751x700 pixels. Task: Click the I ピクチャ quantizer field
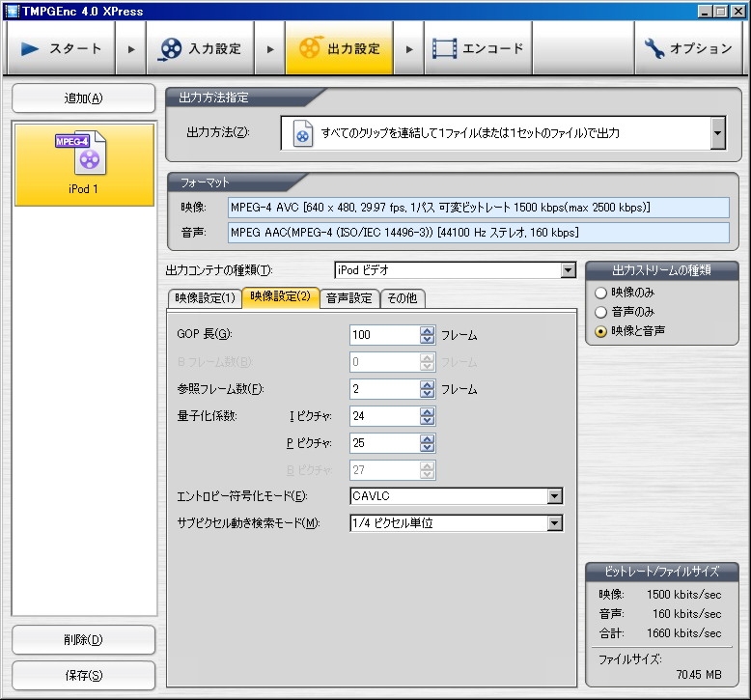(385, 416)
